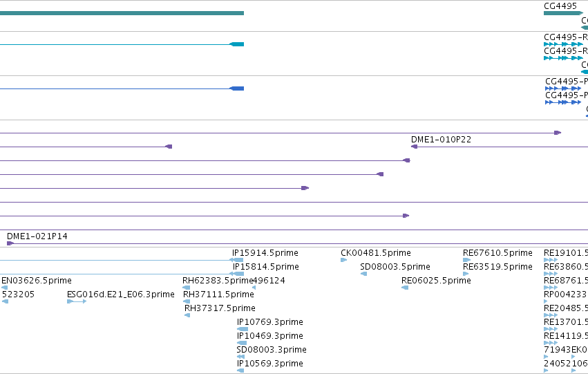Click the exon glyph under IP15914.5prime
Image resolution: width=588 pixels, height=374 pixels.
[x=236, y=260]
